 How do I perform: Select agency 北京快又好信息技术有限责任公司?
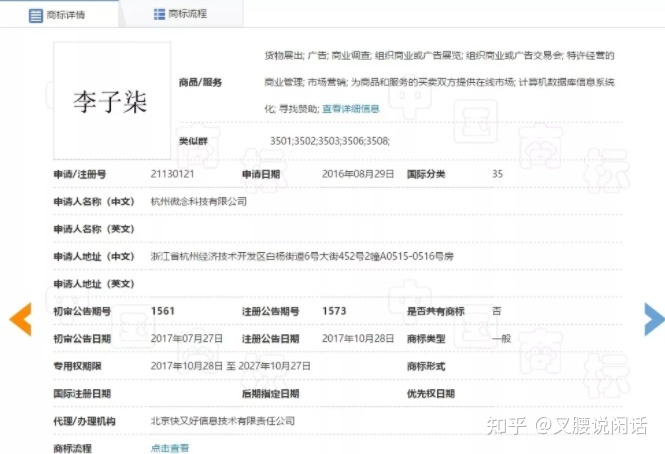(x=223, y=421)
